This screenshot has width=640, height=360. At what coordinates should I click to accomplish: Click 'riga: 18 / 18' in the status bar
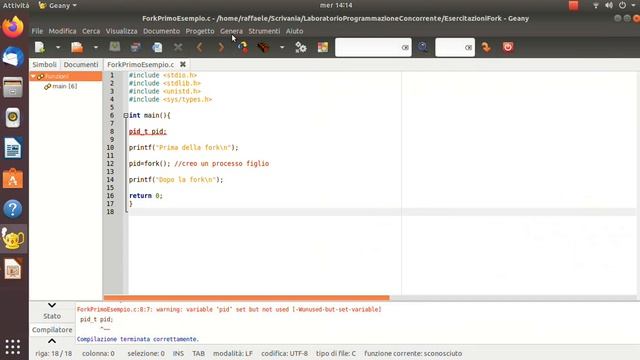pos(53,353)
